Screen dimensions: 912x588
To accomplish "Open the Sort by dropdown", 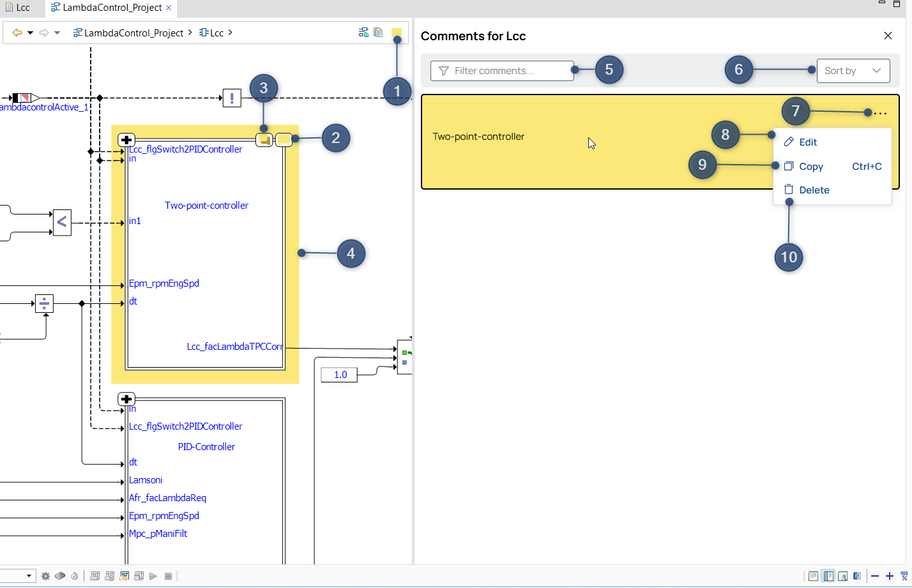I will tap(853, 71).
